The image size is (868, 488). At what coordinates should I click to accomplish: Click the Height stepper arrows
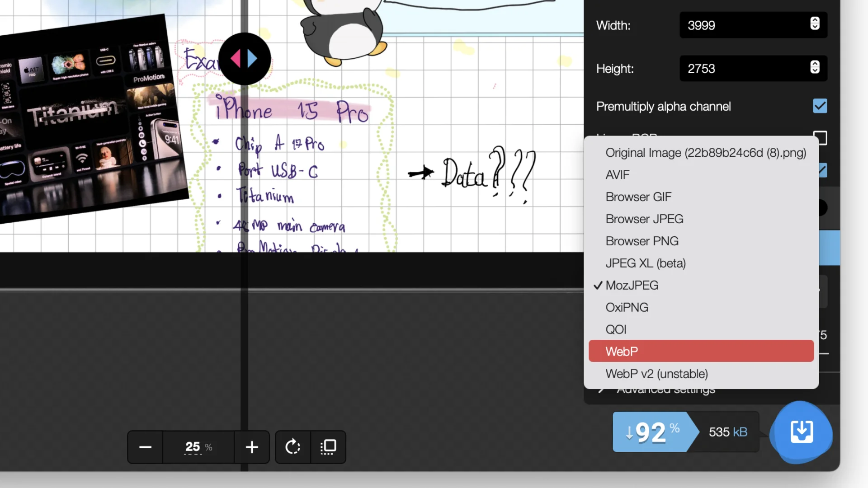815,67
